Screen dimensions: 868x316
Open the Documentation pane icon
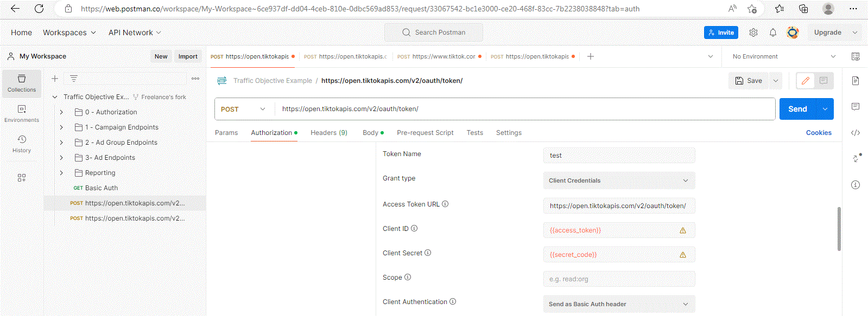point(856,81)
